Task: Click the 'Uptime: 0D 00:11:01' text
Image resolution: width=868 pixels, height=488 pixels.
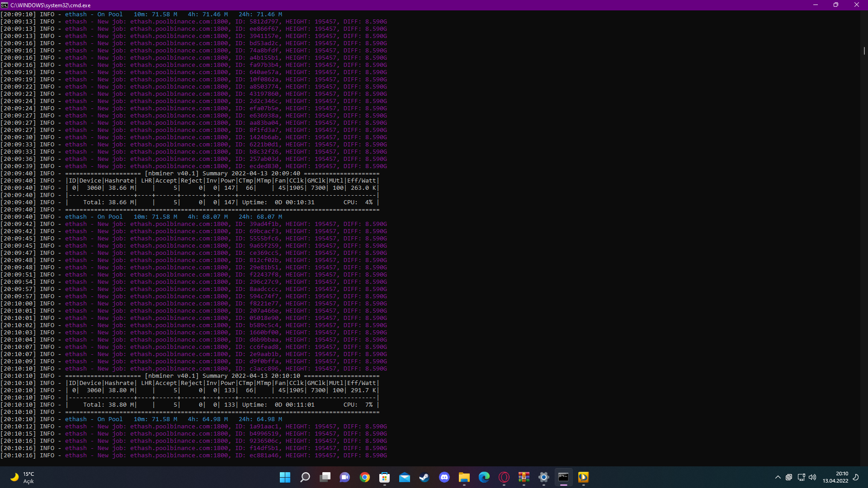Action: [x=278, y=405]
